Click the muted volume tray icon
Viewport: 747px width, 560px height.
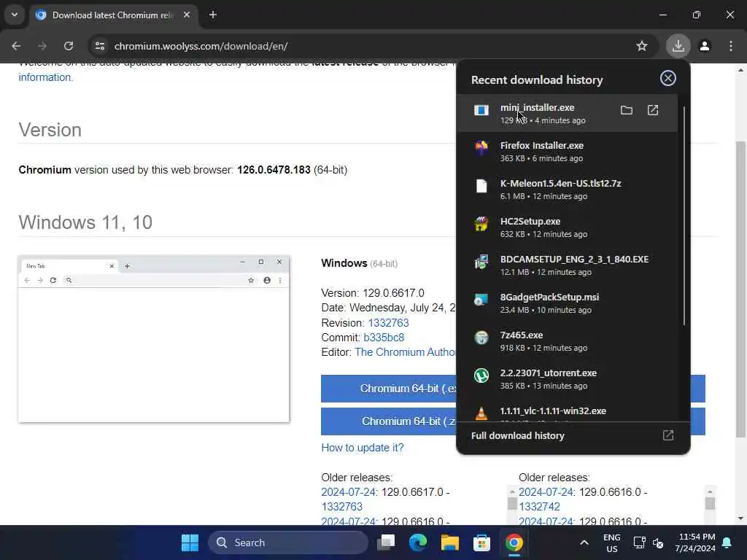659,542
